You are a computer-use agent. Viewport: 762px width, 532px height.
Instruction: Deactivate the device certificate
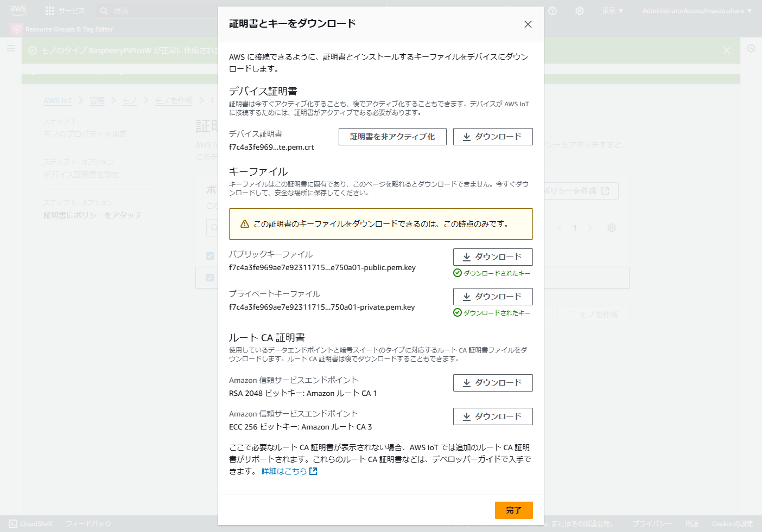(x=392, y=137)
